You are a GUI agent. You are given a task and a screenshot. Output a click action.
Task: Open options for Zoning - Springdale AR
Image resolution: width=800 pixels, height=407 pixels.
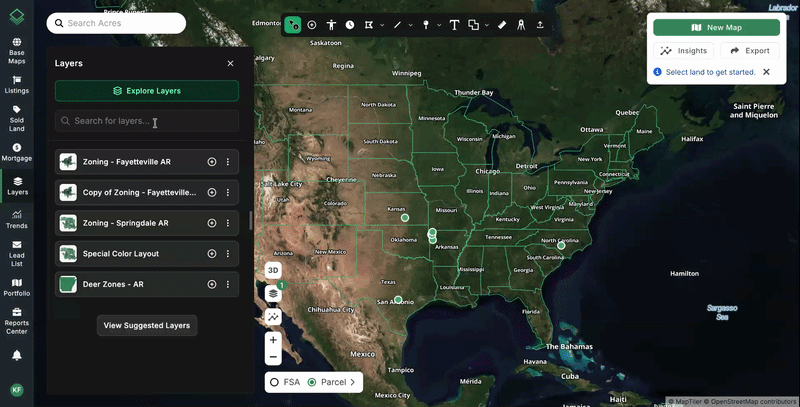228,223
